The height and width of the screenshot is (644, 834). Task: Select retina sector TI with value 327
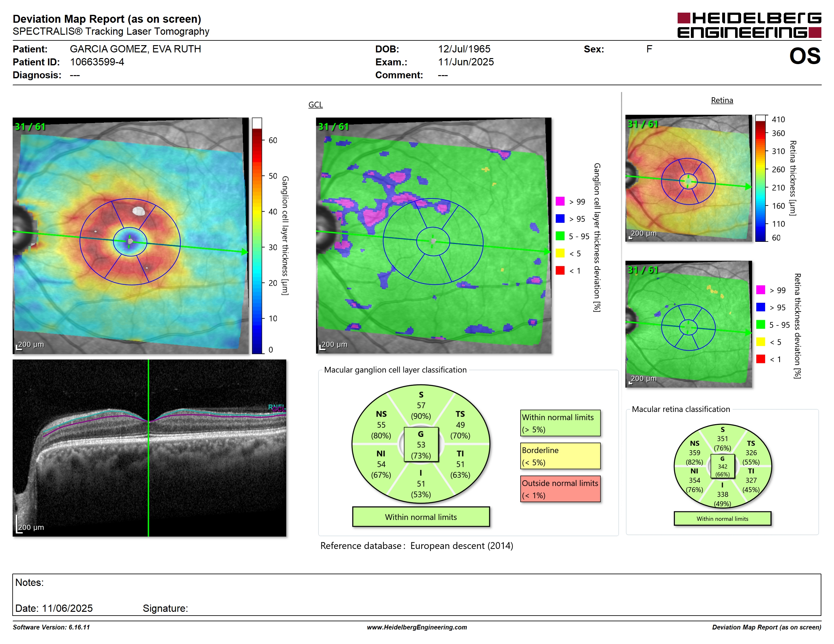(751, 480)
